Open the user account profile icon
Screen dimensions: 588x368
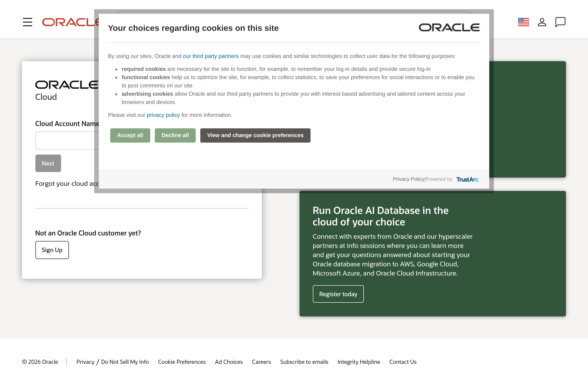[542, 22]
